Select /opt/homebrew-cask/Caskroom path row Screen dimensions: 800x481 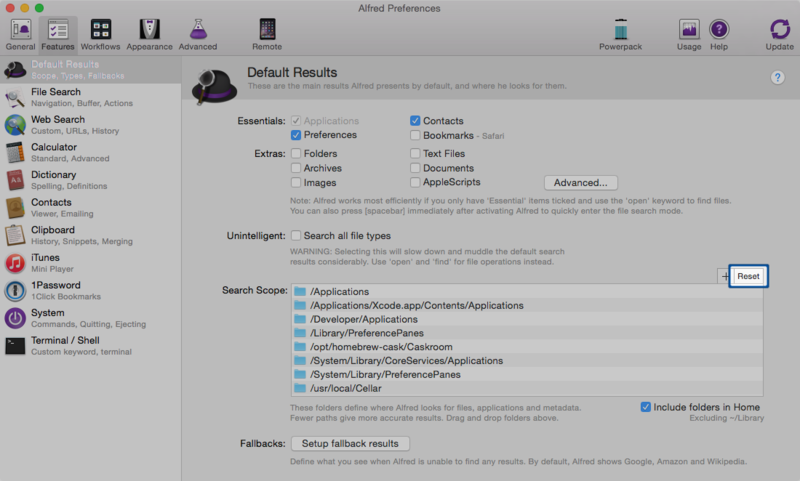coord(527,346)
